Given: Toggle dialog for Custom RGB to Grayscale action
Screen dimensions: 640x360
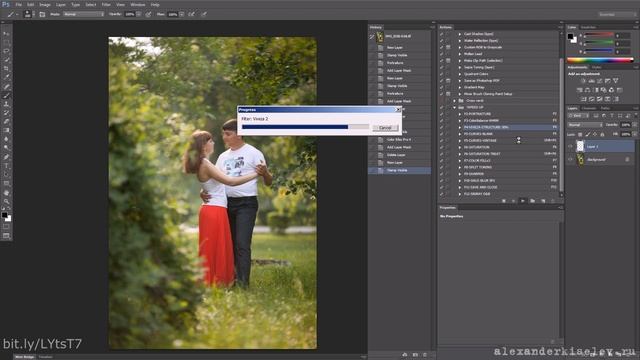Looking at the screenshot, I should [x=448, y=47].
